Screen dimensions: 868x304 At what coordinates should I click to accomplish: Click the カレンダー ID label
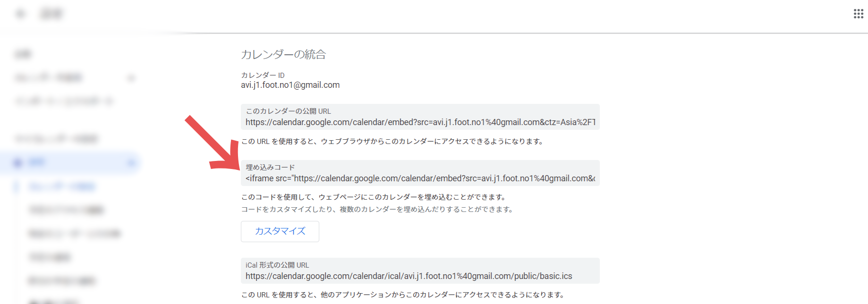[x=263, y=75]
